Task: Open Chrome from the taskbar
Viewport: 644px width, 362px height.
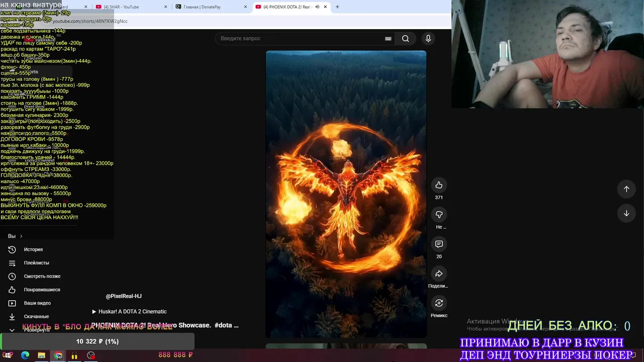Action: 58,355
